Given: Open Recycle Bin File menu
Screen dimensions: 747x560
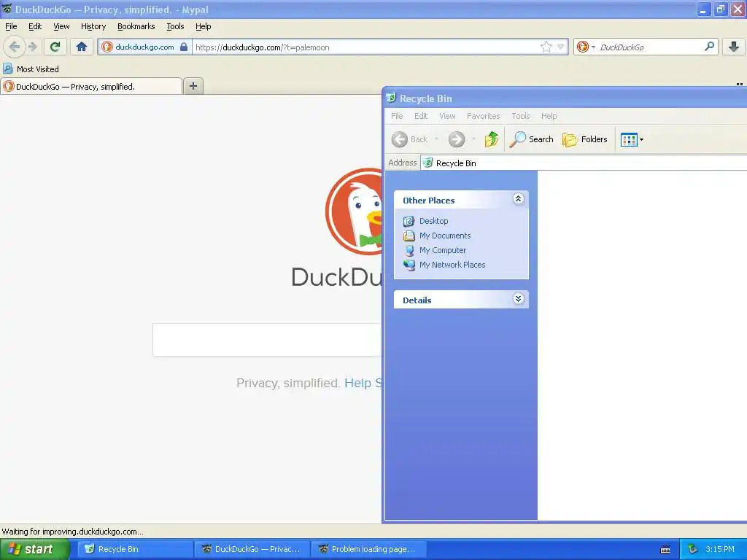Looking at the screenshot, I should [x=397, y=116].
